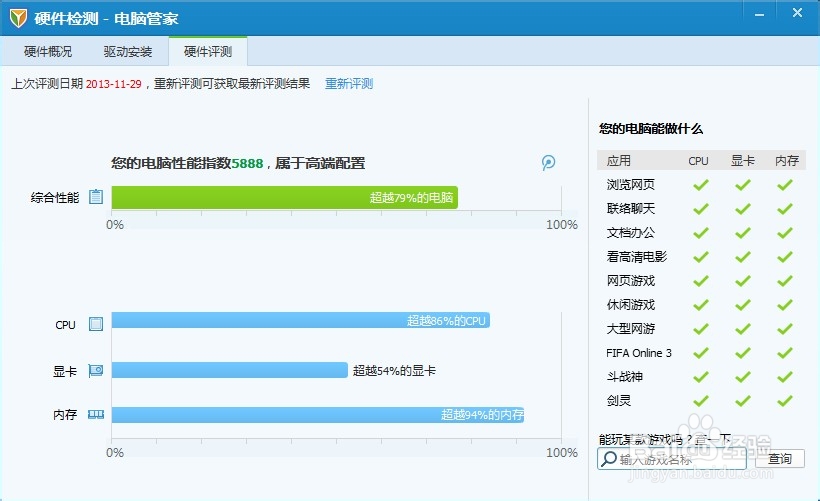Switch to the 硬件概况 tab

pyautogui.click(x=48, y=51)
